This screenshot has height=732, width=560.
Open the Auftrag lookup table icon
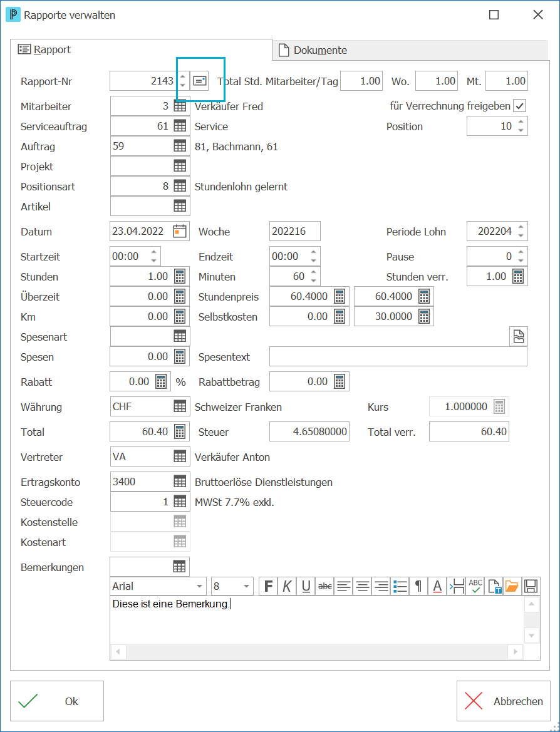tap(180, 146)
